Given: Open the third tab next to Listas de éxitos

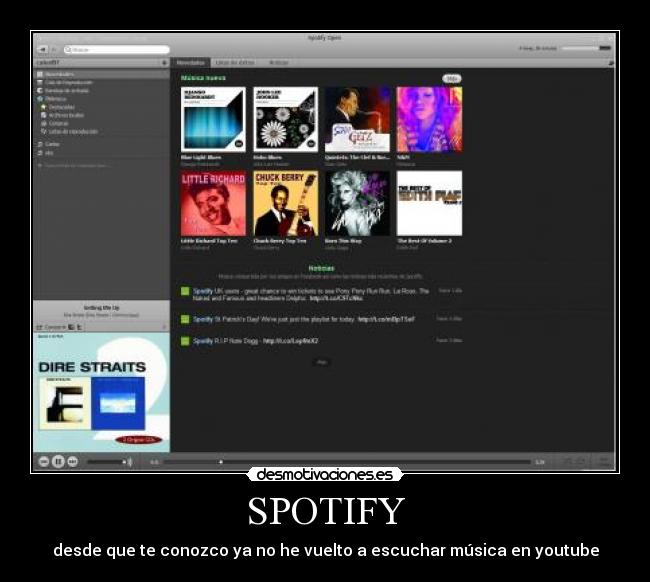Looking at the screenshot, I should pos(279,63).
